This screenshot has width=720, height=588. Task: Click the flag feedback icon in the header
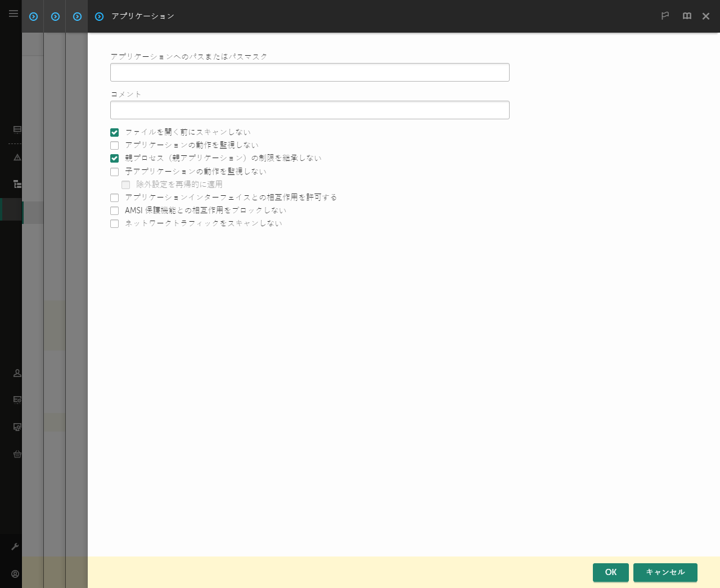coord(665,16)
